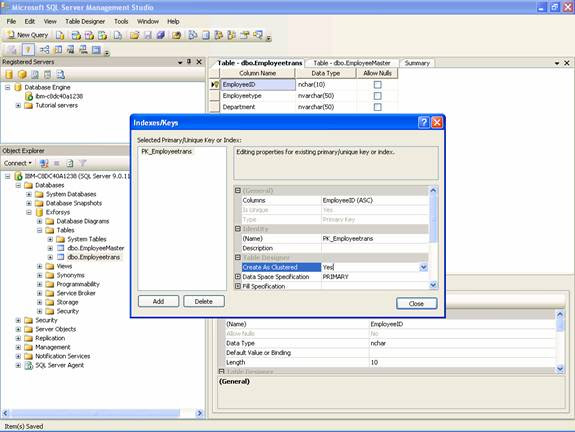Click the Filter funnel icon in Object Explorer

point(83,163)
